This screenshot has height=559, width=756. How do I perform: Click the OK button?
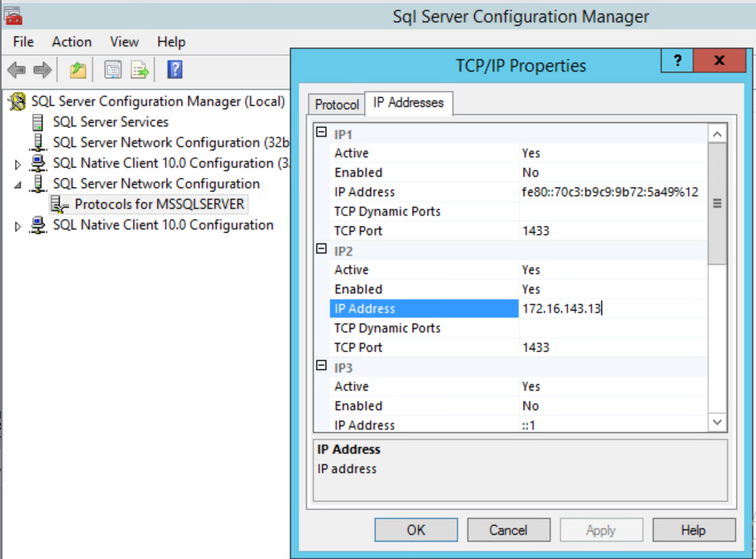(x=416, y=530)
